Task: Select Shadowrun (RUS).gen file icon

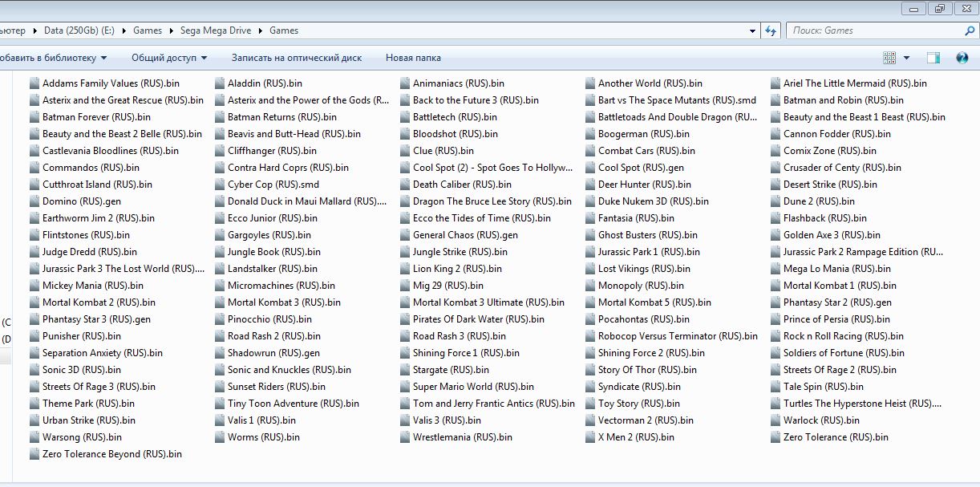Action: tap(221, 353)
